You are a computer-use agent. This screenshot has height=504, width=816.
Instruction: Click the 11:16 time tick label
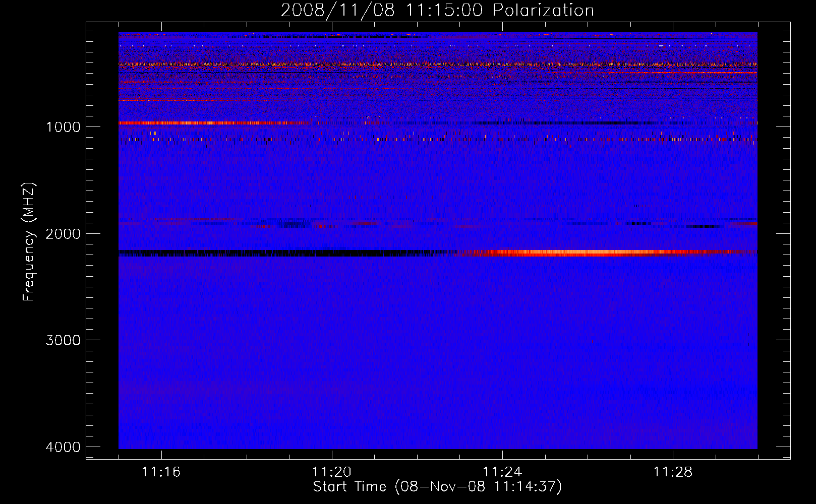point(161,472)
